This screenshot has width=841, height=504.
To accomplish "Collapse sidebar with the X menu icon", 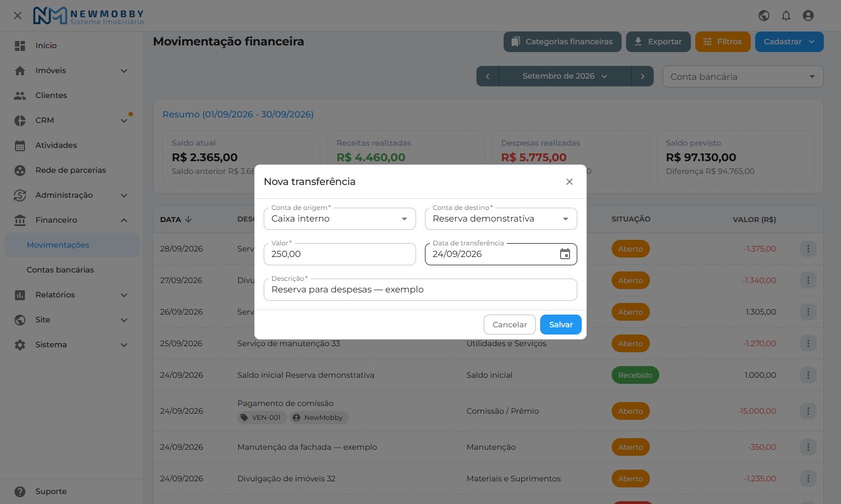I will (x=18, y=16).
